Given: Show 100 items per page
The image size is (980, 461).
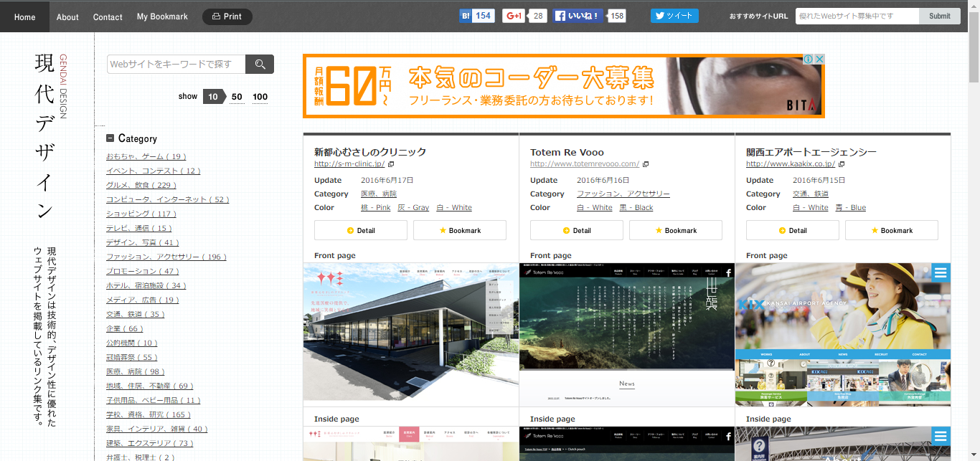Looking at the screenshot, I should 260,97.
